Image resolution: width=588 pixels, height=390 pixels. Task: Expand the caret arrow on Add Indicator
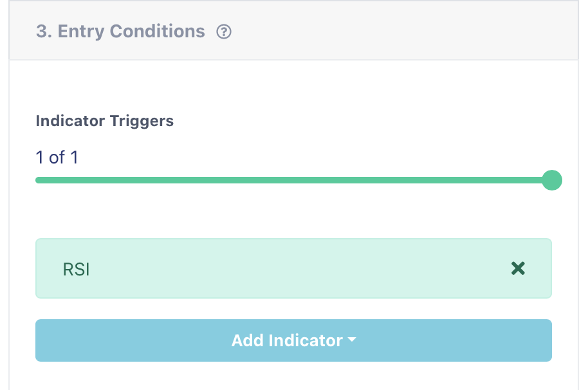351,340
